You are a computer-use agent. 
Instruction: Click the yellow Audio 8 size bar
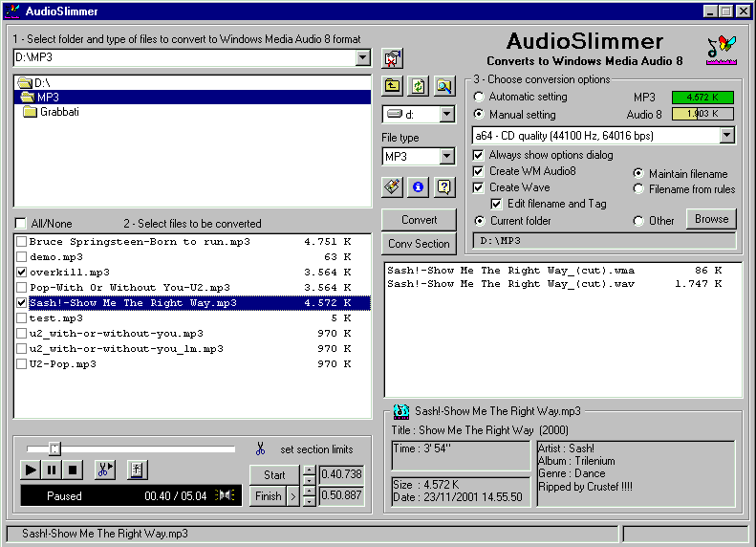click(703, 114)
